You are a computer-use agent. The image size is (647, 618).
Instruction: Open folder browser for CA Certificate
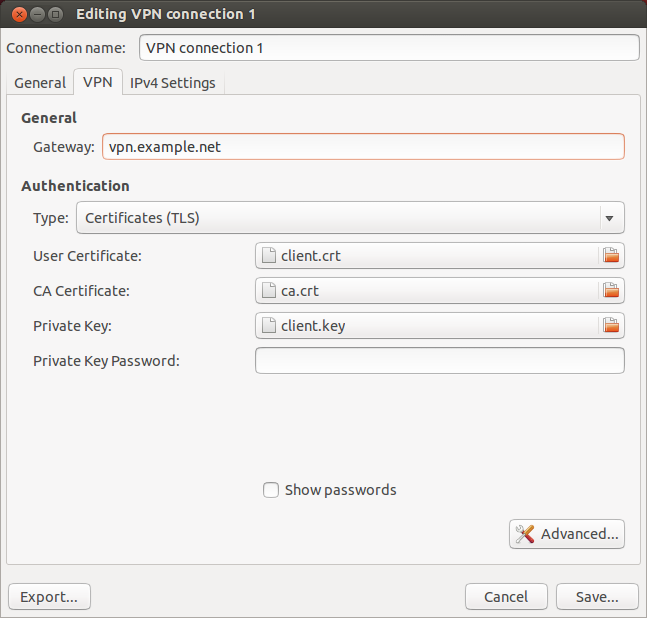point(611,291)
